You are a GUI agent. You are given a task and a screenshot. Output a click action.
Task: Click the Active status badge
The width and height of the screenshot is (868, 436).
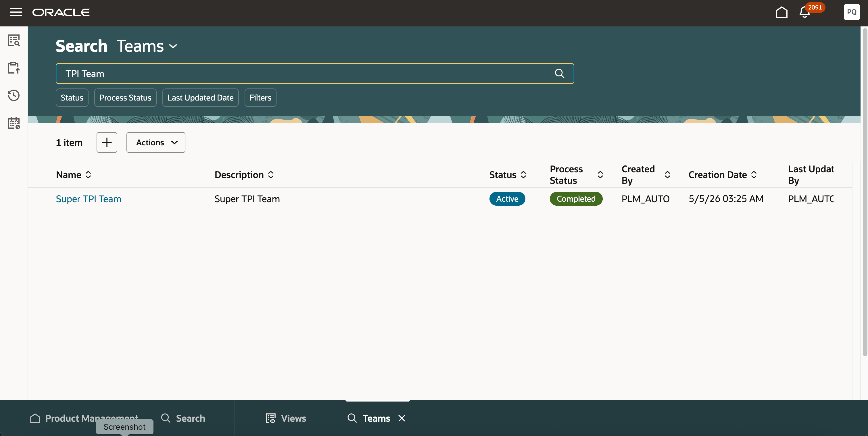pos(507,199)
